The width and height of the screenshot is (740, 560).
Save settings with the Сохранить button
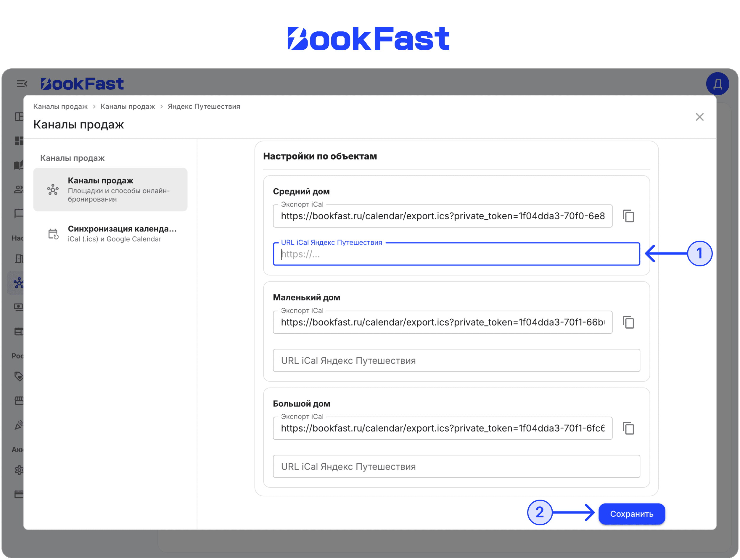click(632, 514)
